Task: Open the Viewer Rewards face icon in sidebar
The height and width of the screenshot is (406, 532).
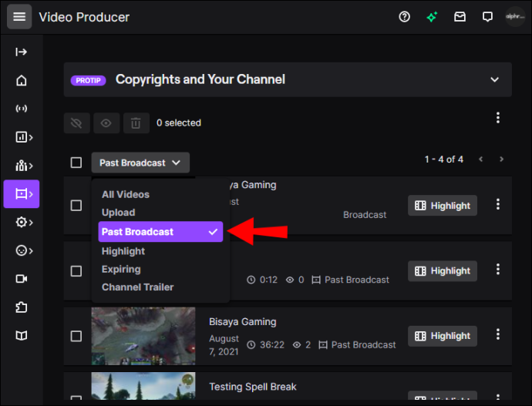Action: [24, 250]
